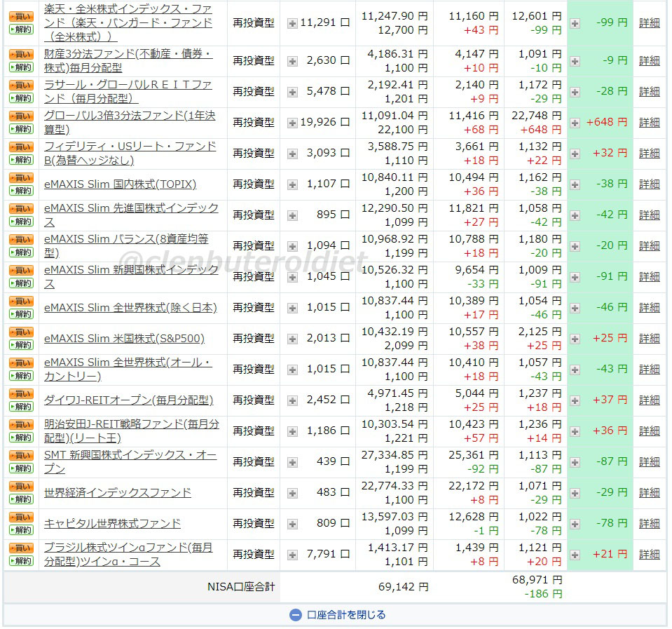
Task: Click NISA口座合計 label
Action: 241,587
